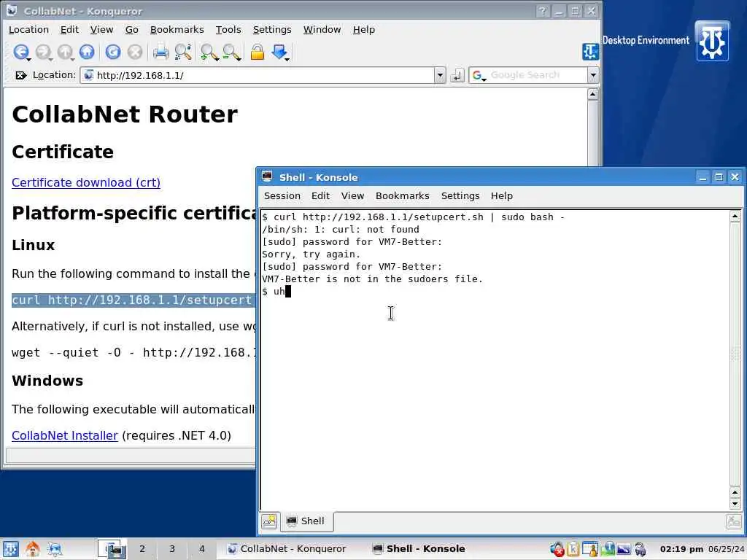Click the highlighted curl command text
The image size is (747, 560).
133,300
